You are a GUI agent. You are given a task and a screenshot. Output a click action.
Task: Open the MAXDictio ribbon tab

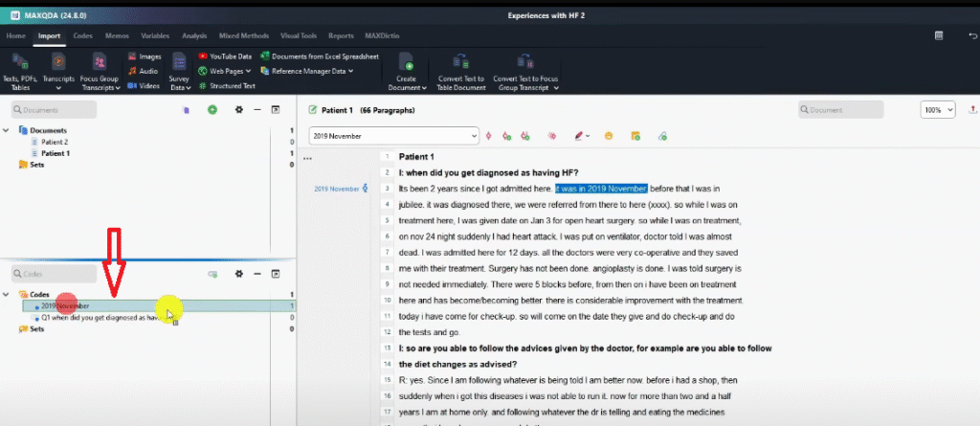click(382, 35)
